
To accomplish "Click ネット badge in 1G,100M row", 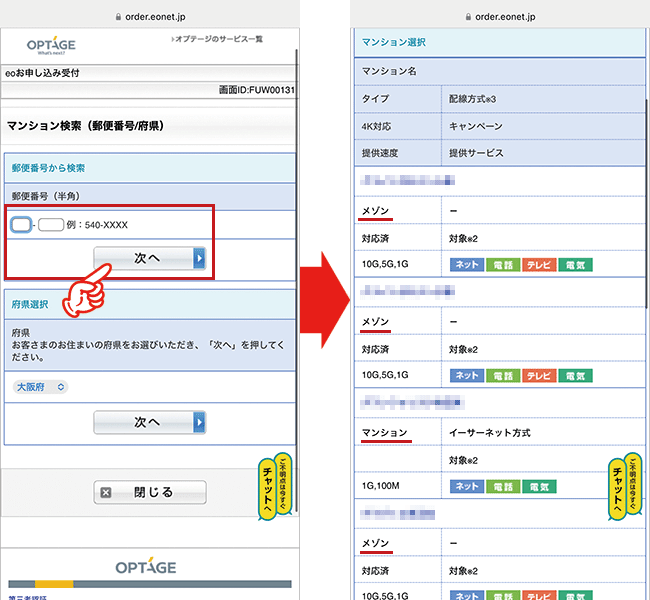I will pos(467,486).
